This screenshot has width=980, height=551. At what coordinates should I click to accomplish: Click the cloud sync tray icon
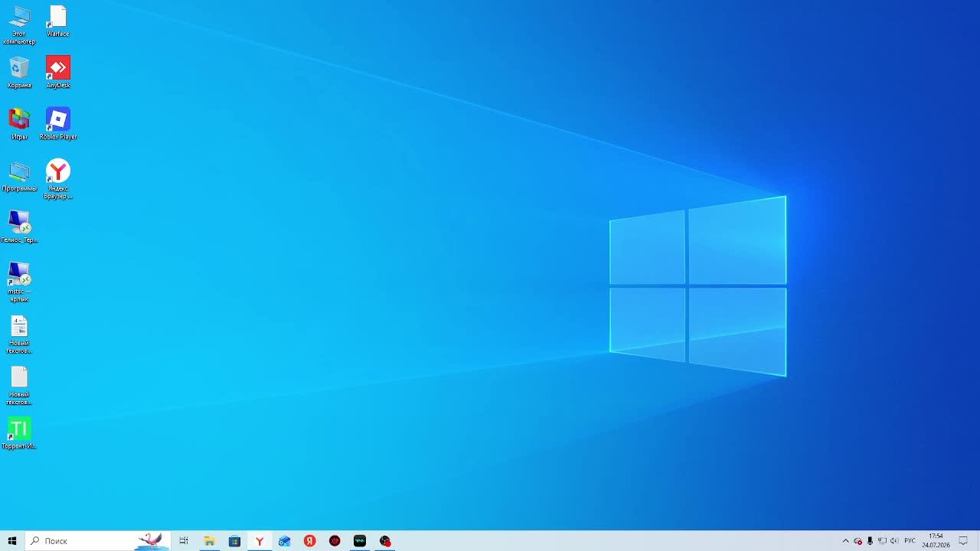pos(857,541)
